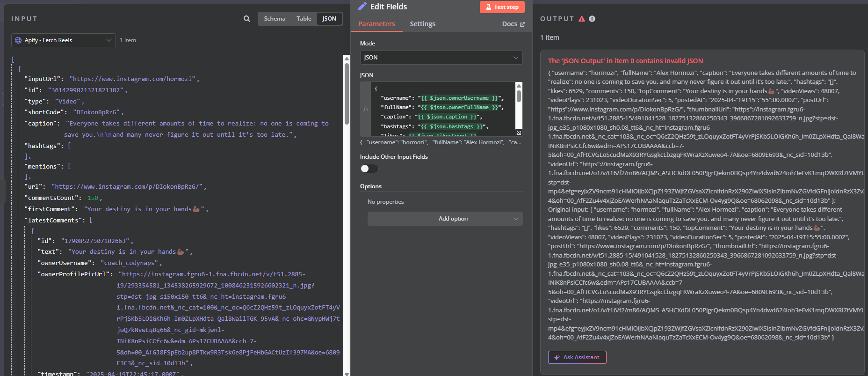The image size is (868, 376).
Task: Click the Ask Assistant button
Action: point(577,357)
